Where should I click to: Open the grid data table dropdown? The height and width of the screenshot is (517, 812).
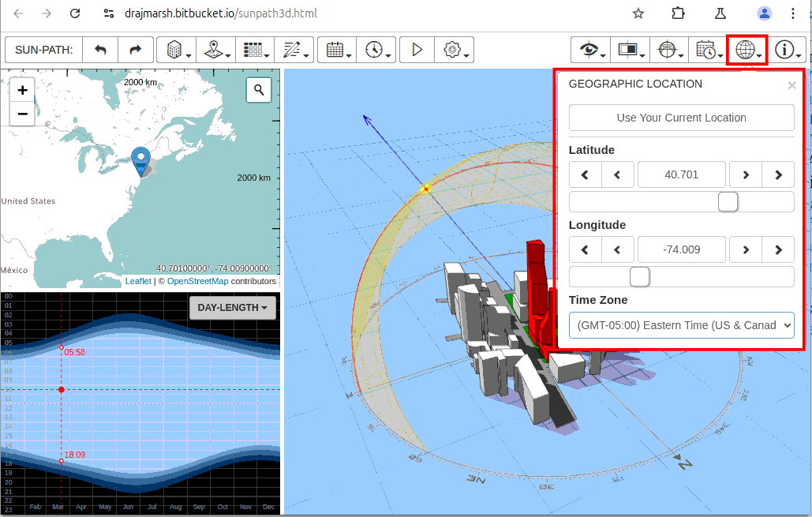click(255, 50)
